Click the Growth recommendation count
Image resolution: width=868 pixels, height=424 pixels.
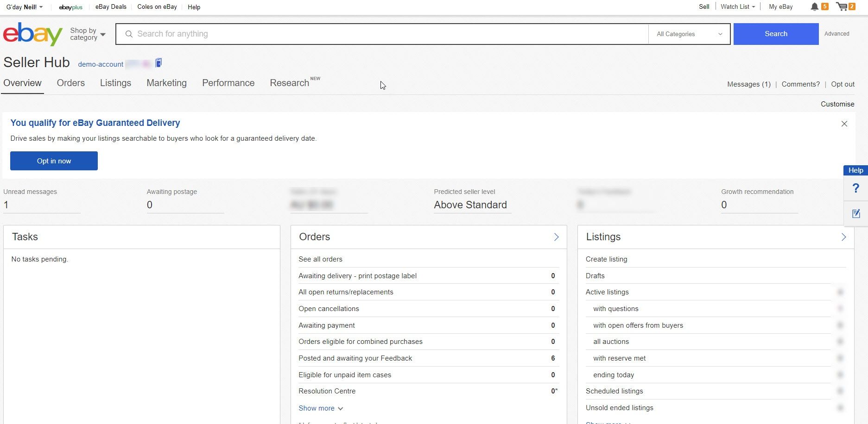(724, 205)
